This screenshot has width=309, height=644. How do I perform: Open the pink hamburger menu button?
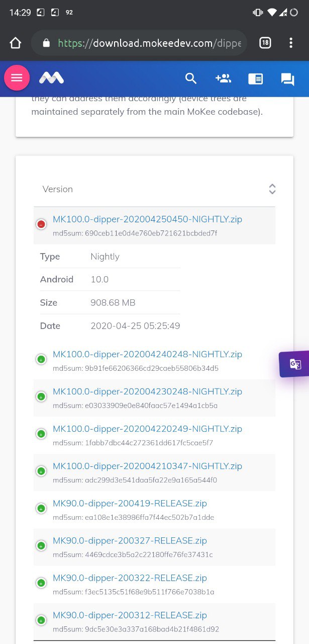click(17, 77)
